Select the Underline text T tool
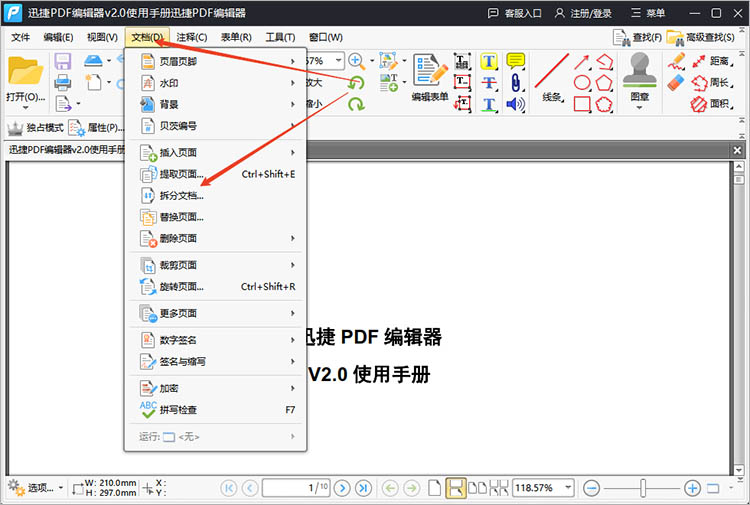This screenshot has width=750, height=505. coord(489,104)
